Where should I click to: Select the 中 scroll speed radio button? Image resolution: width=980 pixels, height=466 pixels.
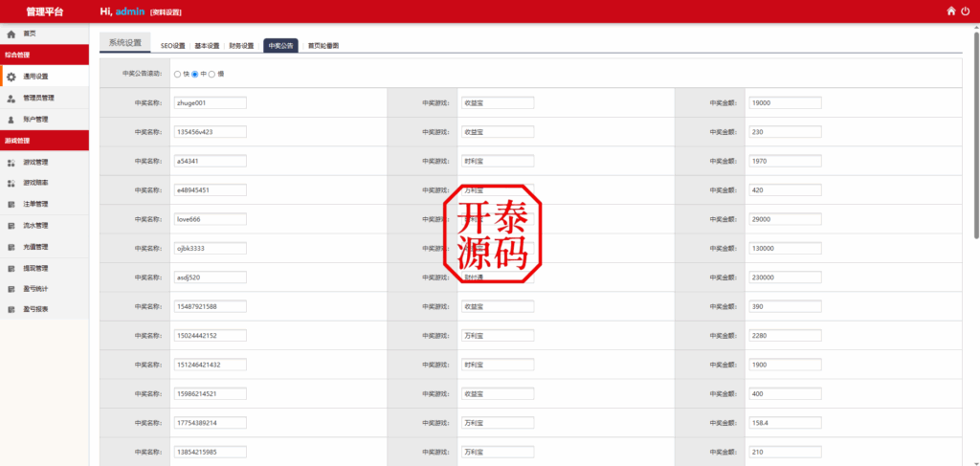click(x=195, y=74)
